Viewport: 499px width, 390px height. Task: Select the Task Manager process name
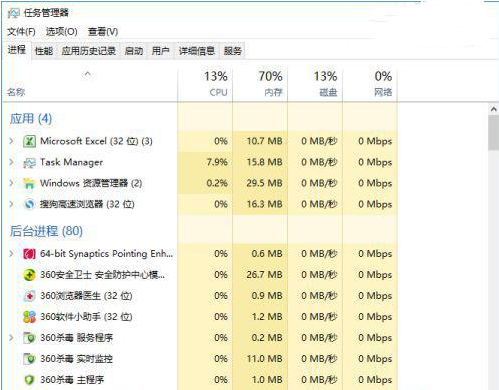[71, 162]
